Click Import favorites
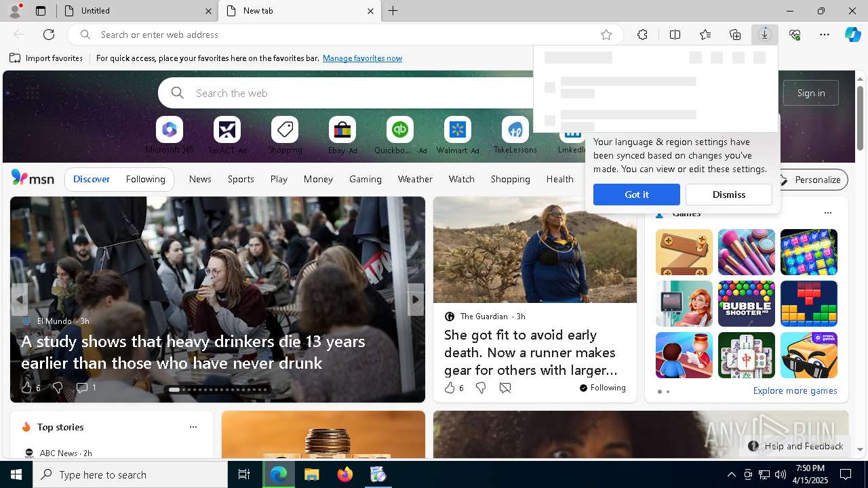 [x=46, y=58]
